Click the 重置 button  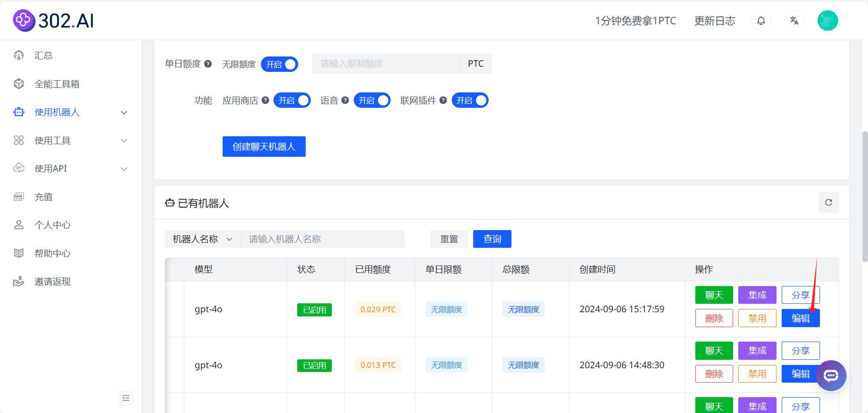point(449,239)
